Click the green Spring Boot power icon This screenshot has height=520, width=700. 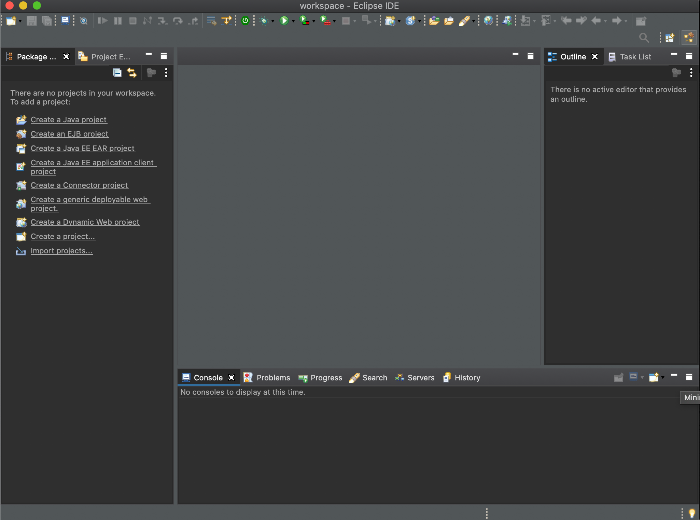coord(245,21)
